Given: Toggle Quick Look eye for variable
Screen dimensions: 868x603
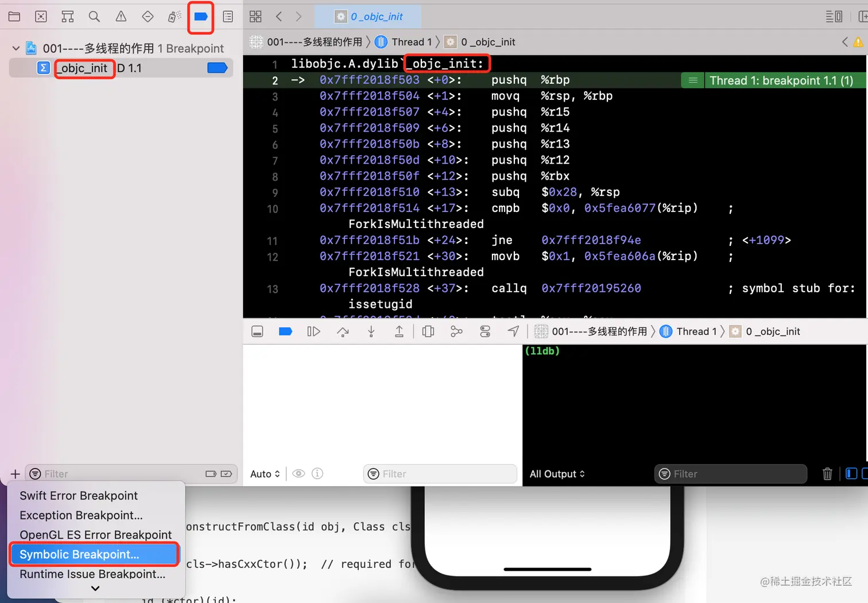Looking at the screenshot, I should point(299,474).
